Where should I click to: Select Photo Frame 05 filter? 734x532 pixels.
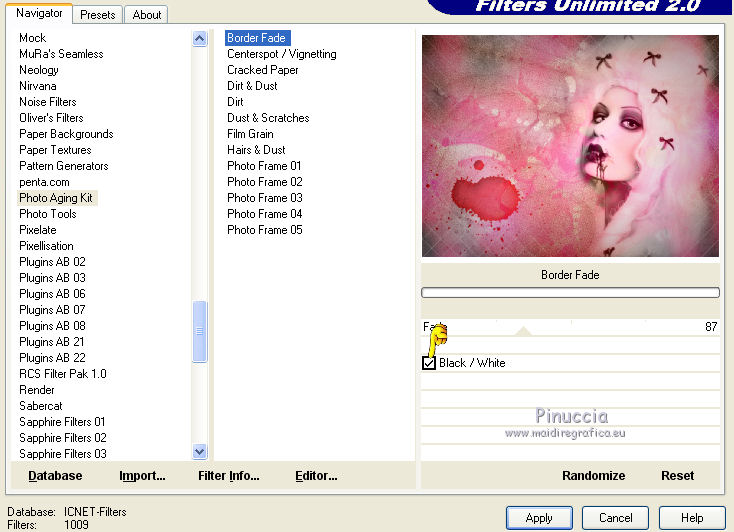pos(264,229)
